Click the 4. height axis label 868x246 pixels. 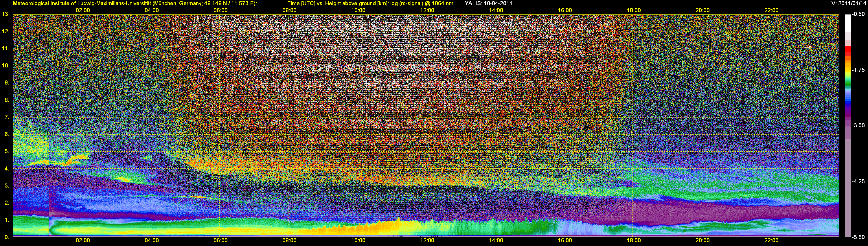7,168
